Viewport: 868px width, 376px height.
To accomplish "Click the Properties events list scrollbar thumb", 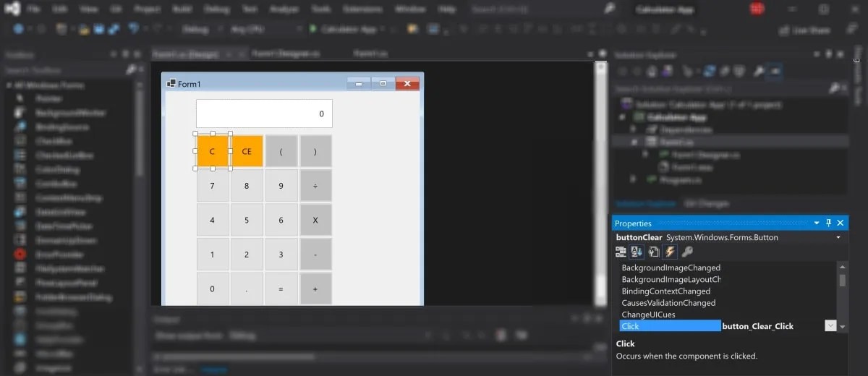I will tap(842, 281).
